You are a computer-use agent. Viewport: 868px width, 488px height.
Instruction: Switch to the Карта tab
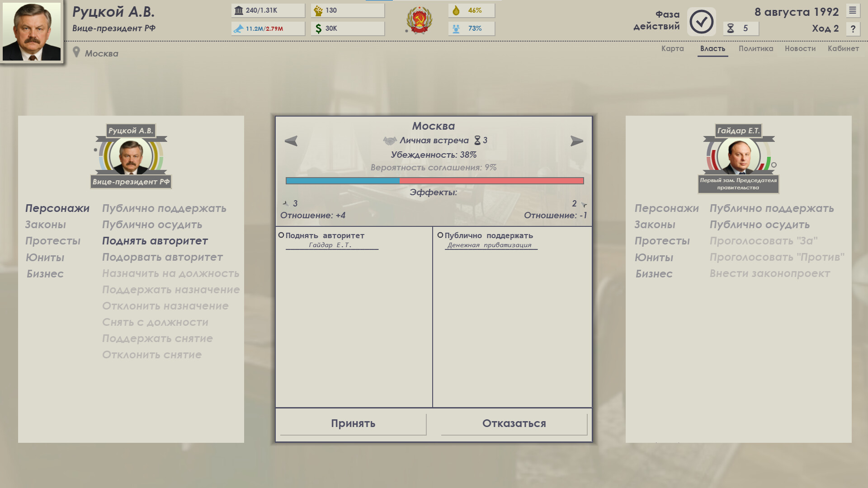click(x=672, y=48)
